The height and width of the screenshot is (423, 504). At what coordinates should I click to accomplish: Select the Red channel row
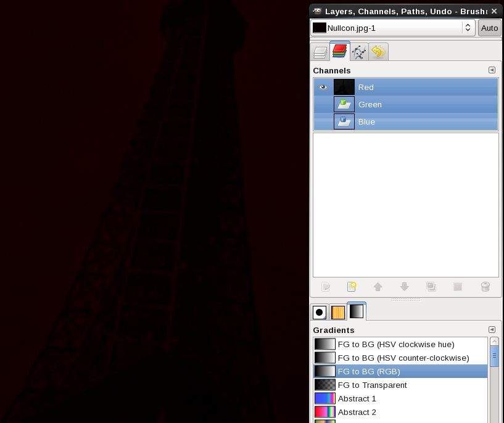[406, 87]
